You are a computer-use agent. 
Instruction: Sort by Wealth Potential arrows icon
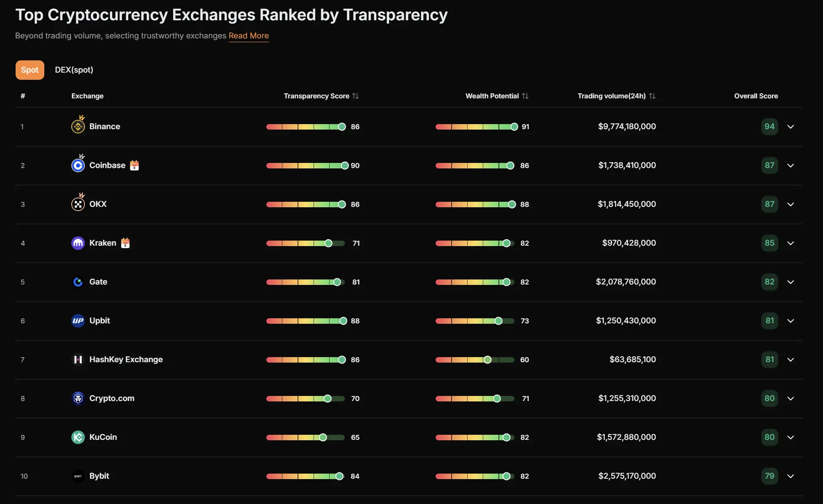(x=525, y=96)
